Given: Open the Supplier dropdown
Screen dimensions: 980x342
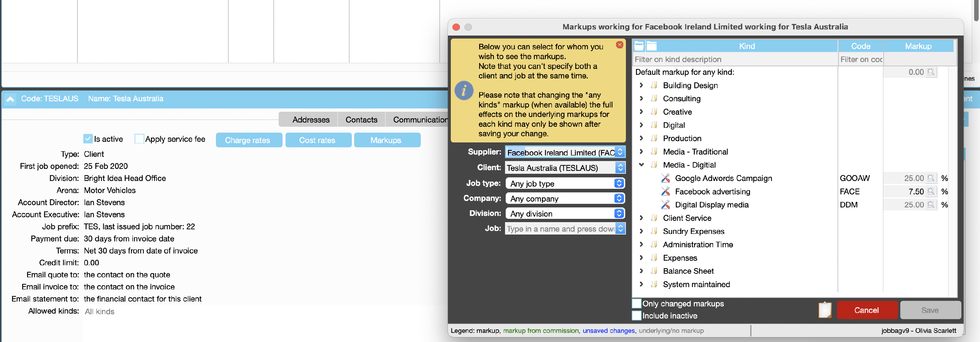Looking at the screenshot, I should pos(620,152).
